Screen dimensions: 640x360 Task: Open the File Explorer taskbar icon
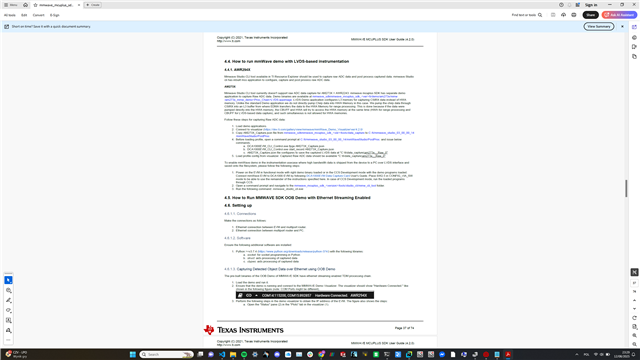pyautogui.click(x=233, y=354)
